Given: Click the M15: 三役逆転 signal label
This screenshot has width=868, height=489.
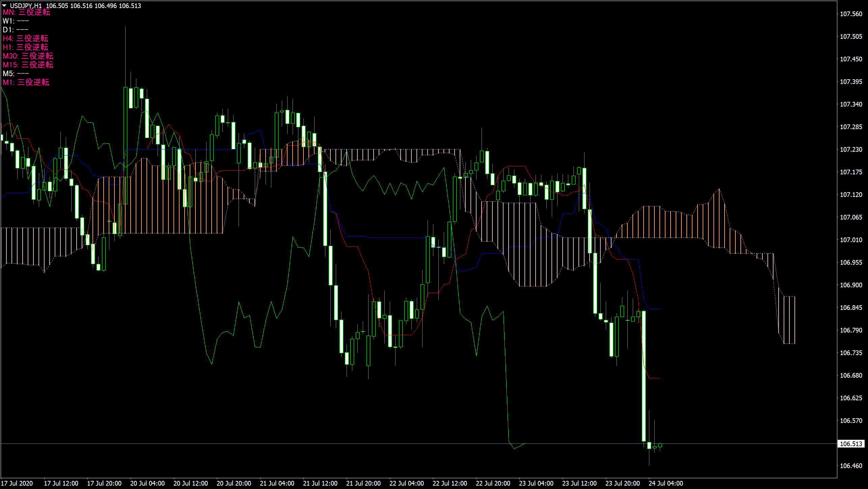Looking at the screenshot, I should [28, 65].
